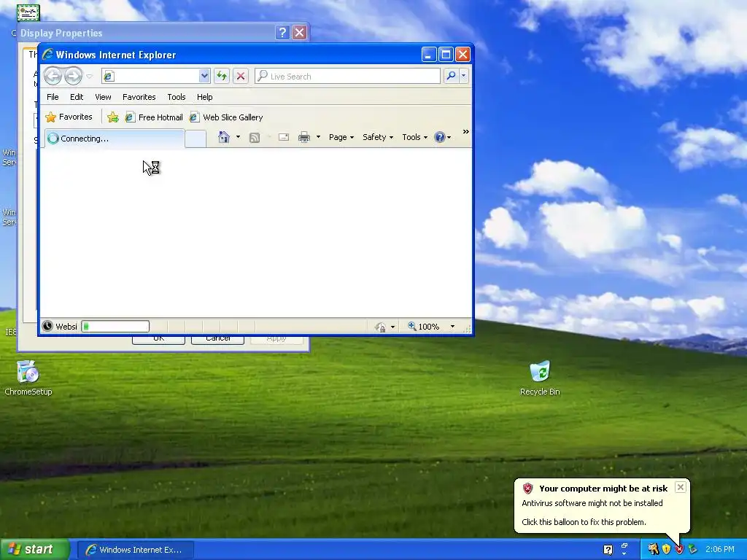The height and width of the screenshot is (560, 747).
Task: Open the search provider dropdown arrow
Action: click(x=463, y=76)
